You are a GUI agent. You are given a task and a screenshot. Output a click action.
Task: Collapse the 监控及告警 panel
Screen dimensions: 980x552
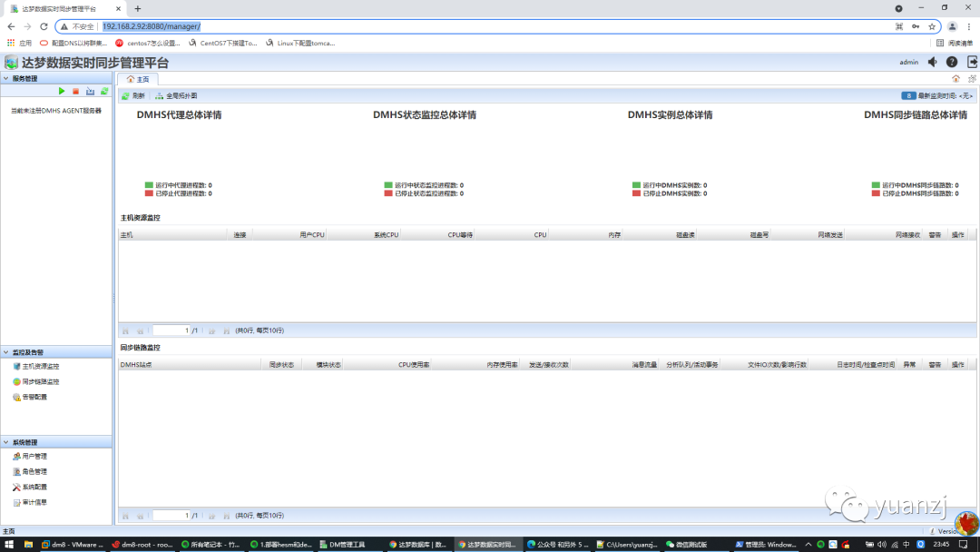(5, 352)
